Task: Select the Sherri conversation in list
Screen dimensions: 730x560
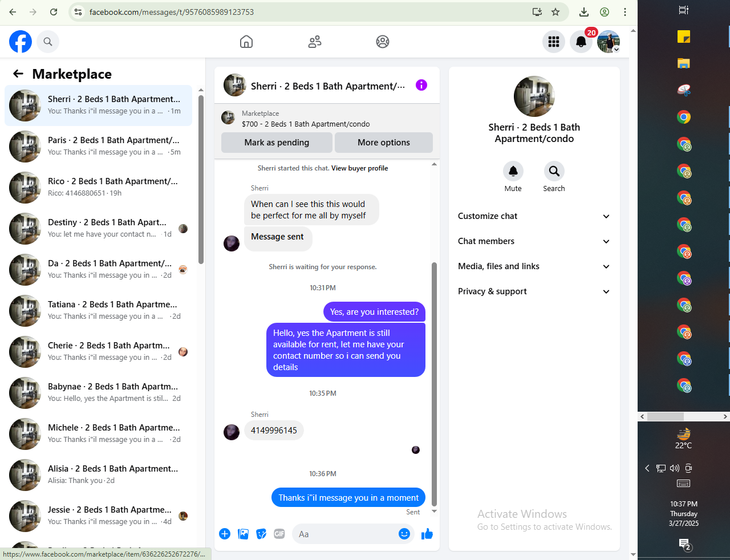Action: [x=98, y=105]
